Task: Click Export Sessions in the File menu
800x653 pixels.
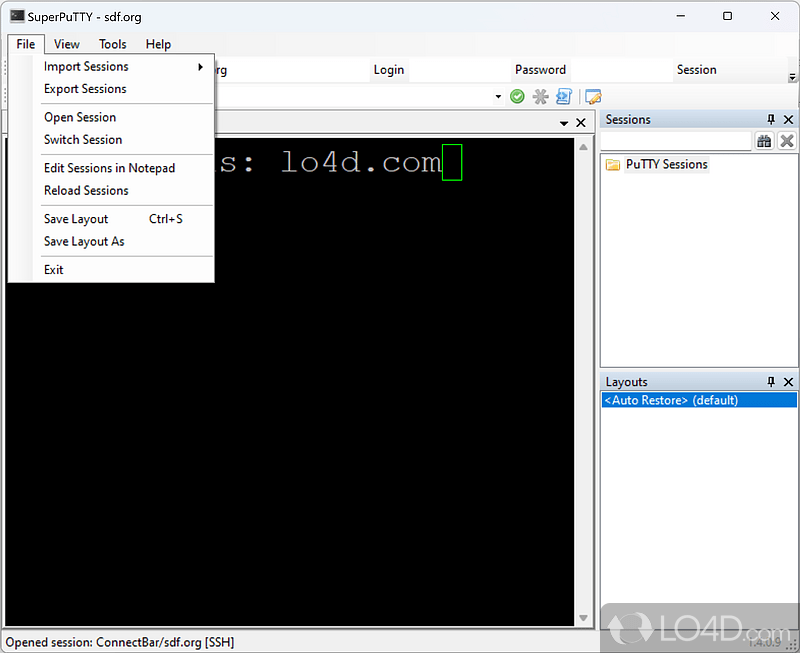Action: tap(84, 89)
